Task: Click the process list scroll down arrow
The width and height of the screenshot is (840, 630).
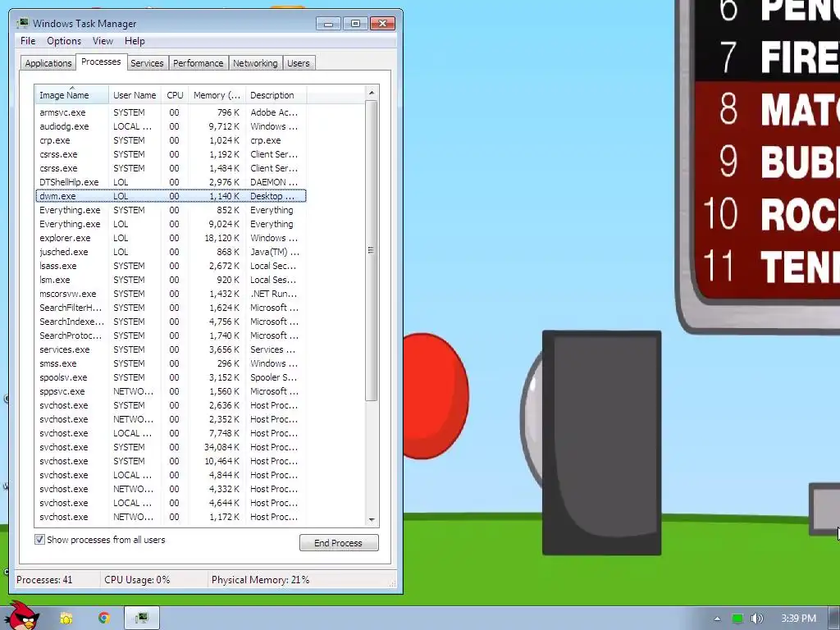Action: coord(372,519)
